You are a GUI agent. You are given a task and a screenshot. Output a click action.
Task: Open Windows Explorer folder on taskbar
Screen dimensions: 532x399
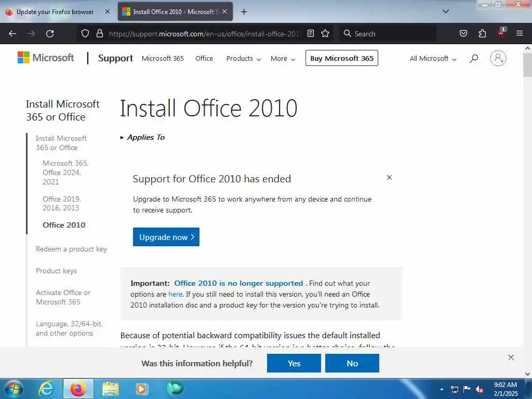[x=111, y=389]
